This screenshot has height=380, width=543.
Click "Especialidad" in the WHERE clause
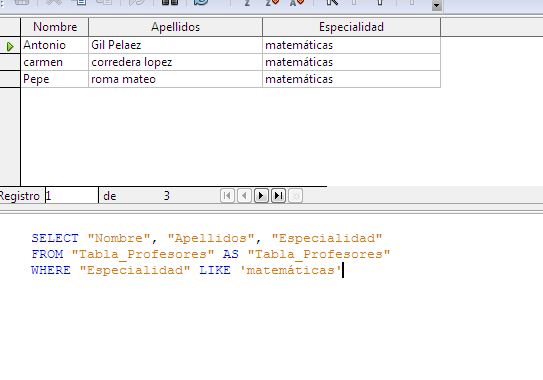click(x=135, y=270)
